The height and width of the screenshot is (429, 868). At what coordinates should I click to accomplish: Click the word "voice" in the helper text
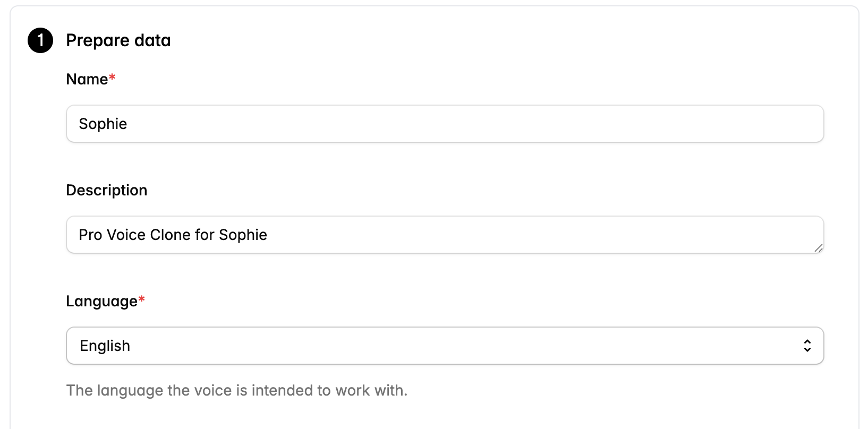click(211, 391)
